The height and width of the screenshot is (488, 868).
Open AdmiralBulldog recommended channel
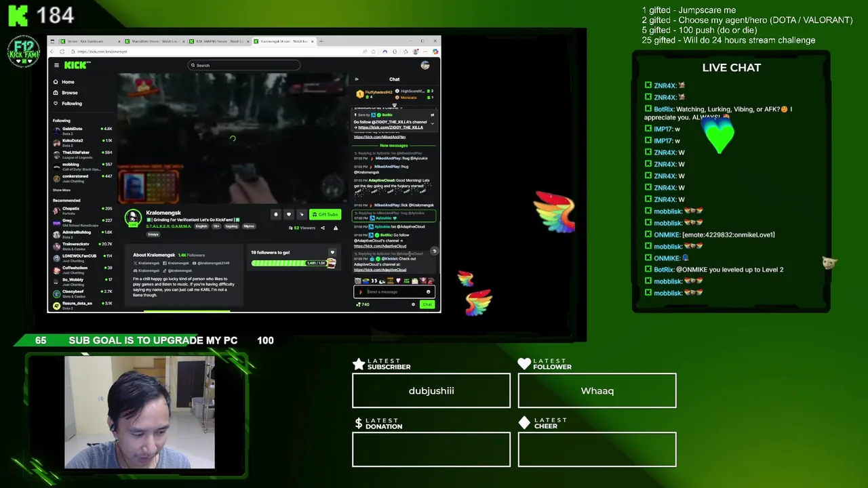[82, 233]
